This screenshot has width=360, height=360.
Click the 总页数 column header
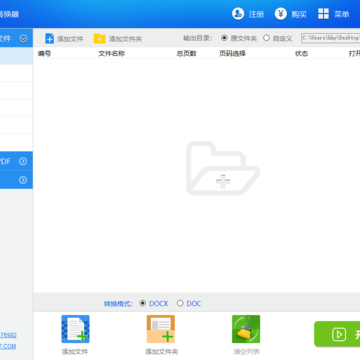[x=186, y=53]
